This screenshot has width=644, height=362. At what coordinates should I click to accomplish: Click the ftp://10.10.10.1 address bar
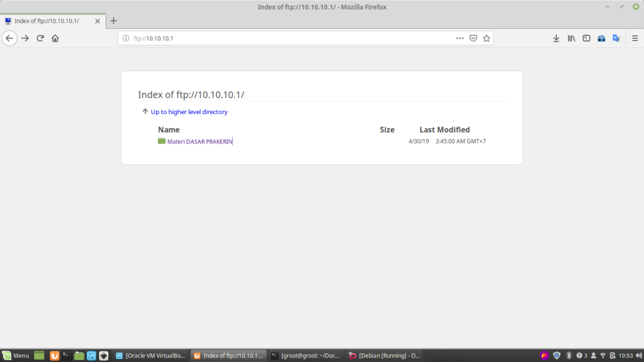[287, 38]
